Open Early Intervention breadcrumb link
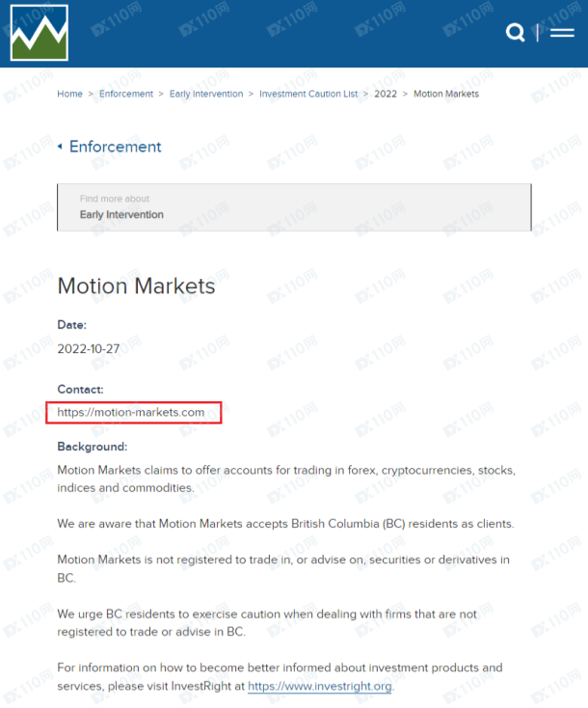The height and width of the screenshot is (708, 588). pyautogui.click(x=206, y=94)
